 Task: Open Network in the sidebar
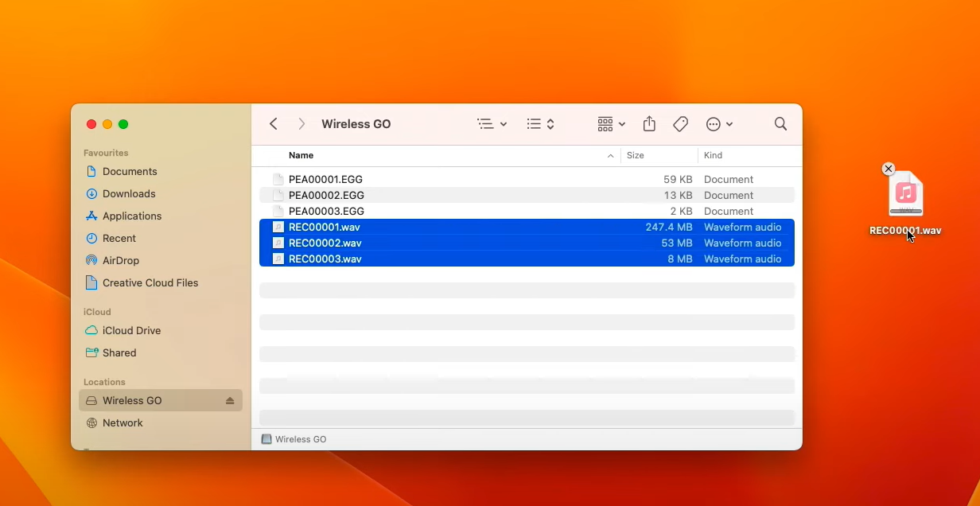[161, 422]
